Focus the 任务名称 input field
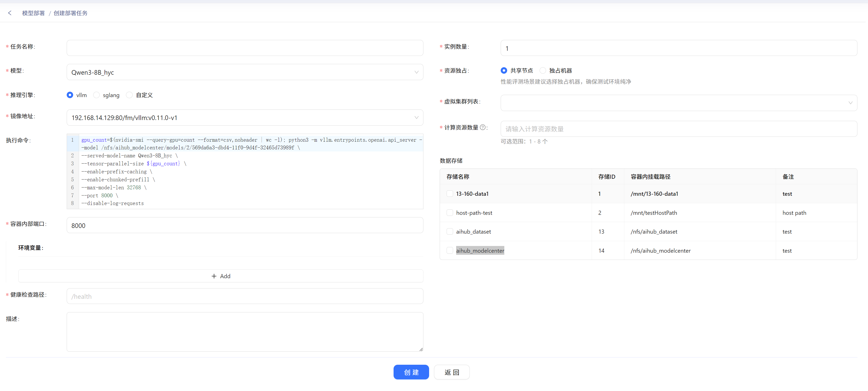 [x=245, y=48]
